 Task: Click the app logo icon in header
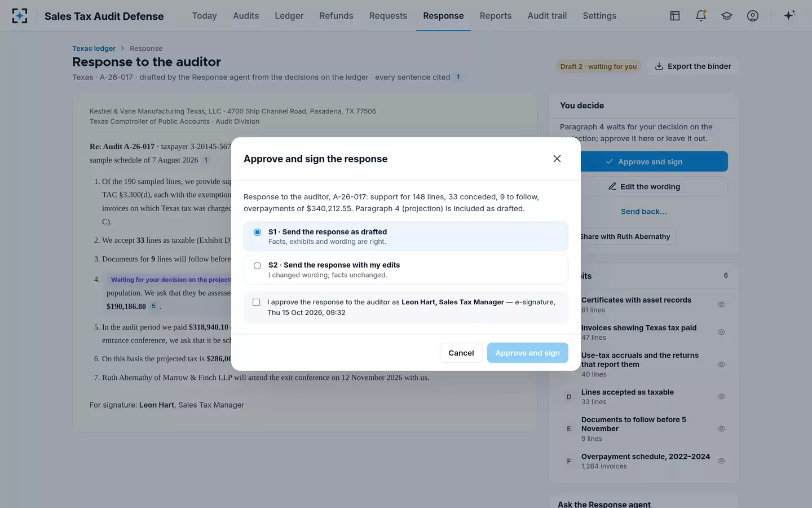[20, 16]
